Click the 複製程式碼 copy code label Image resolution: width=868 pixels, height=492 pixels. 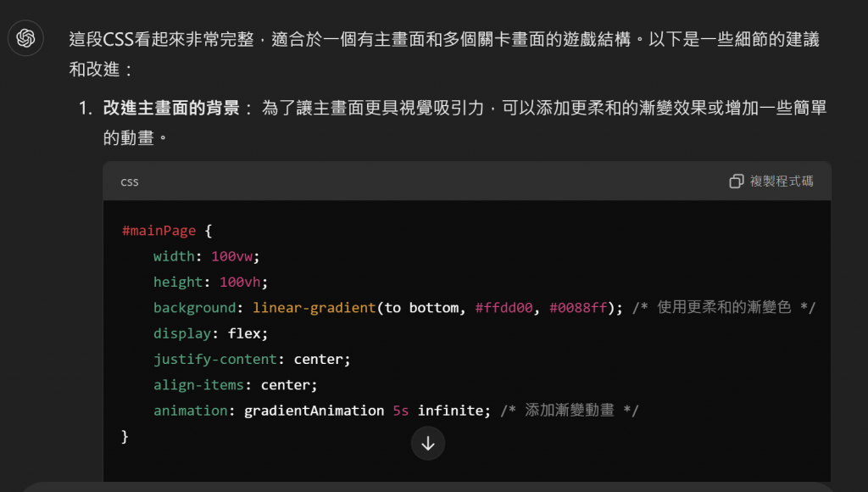point(782,182)
